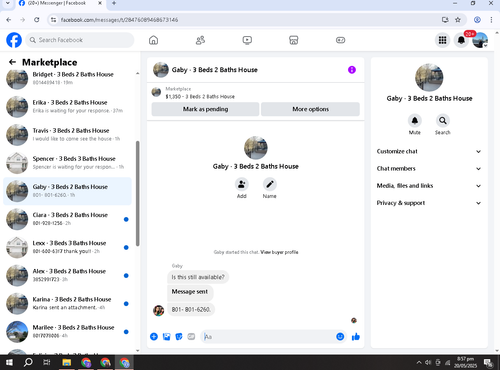Open the Watch video icon
The image size is (500, 370).
(247, 40)
